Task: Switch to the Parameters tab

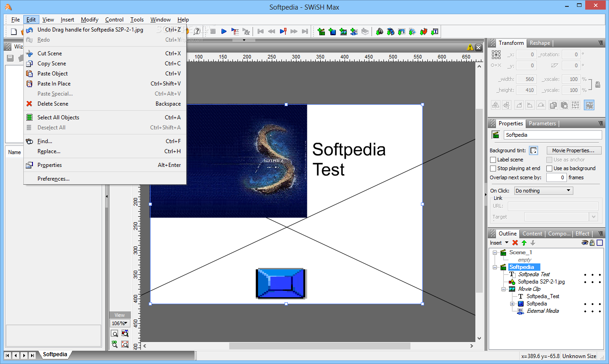Action: pyautogui.click(x=542, y=123)
